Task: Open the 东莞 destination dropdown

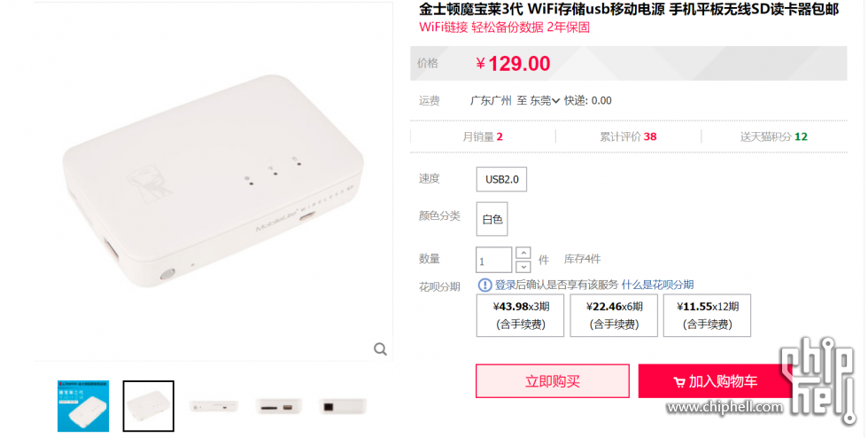Action: [x=546, y=100]
